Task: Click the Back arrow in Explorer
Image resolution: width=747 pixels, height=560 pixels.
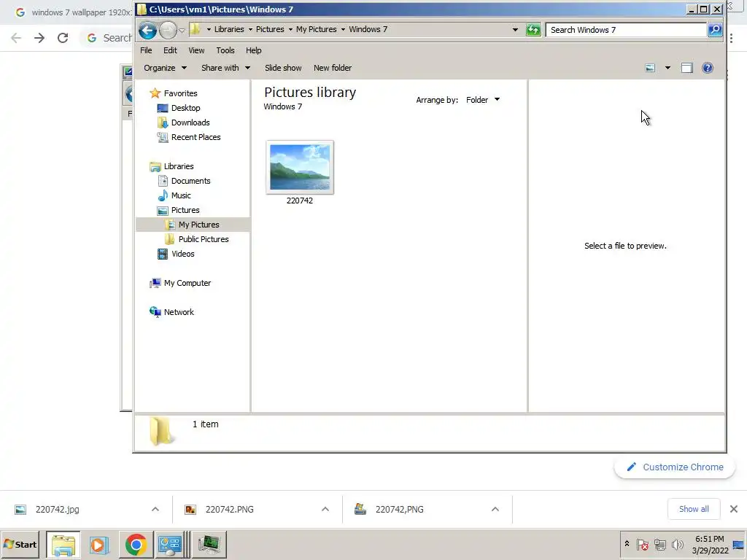Action: pyautogui.click(x=147, y=30)
